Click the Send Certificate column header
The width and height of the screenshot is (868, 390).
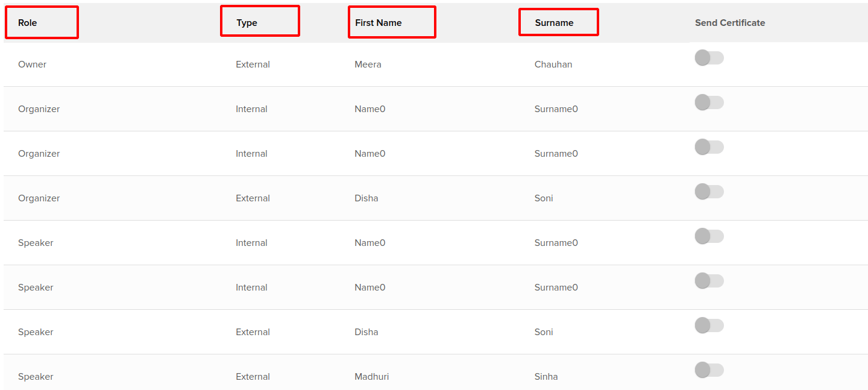(729, 22)
